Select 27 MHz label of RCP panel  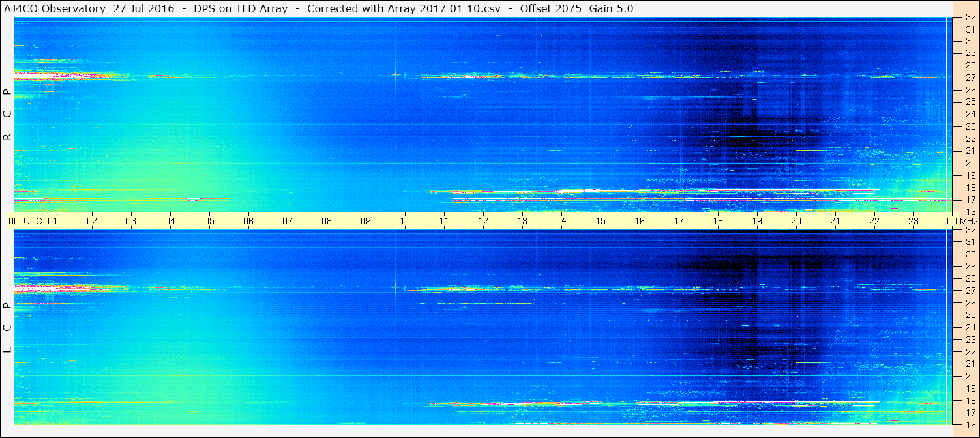click(x=970, y=78)
